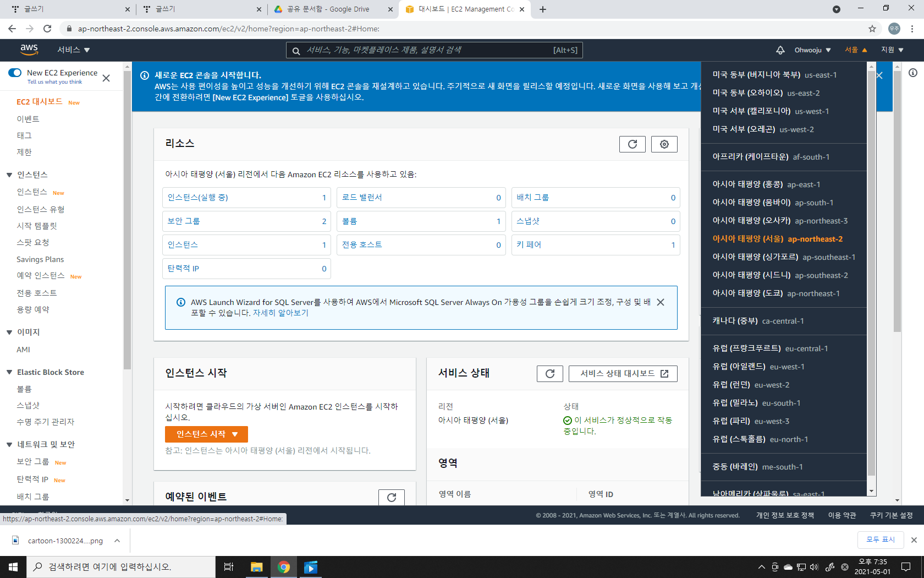Click main page vertical scrollbar

tap(898, 201)
